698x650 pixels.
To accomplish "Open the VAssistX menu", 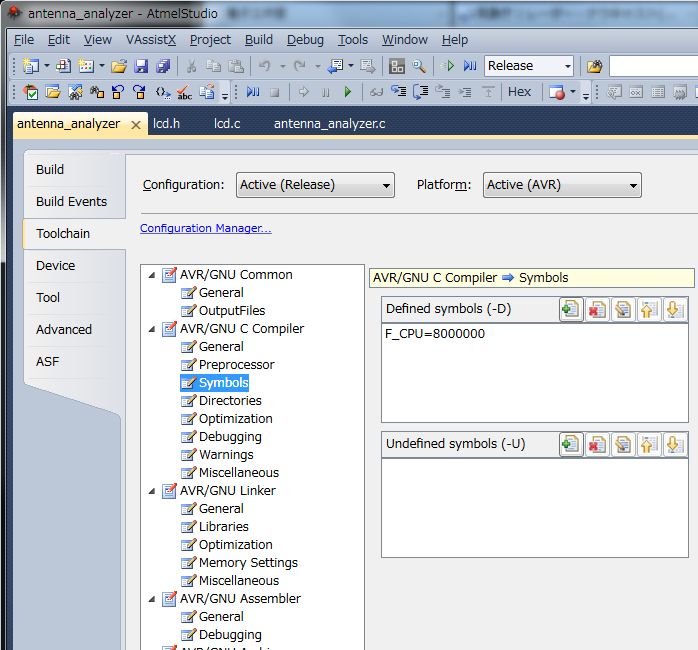I will tap(151, 40).
